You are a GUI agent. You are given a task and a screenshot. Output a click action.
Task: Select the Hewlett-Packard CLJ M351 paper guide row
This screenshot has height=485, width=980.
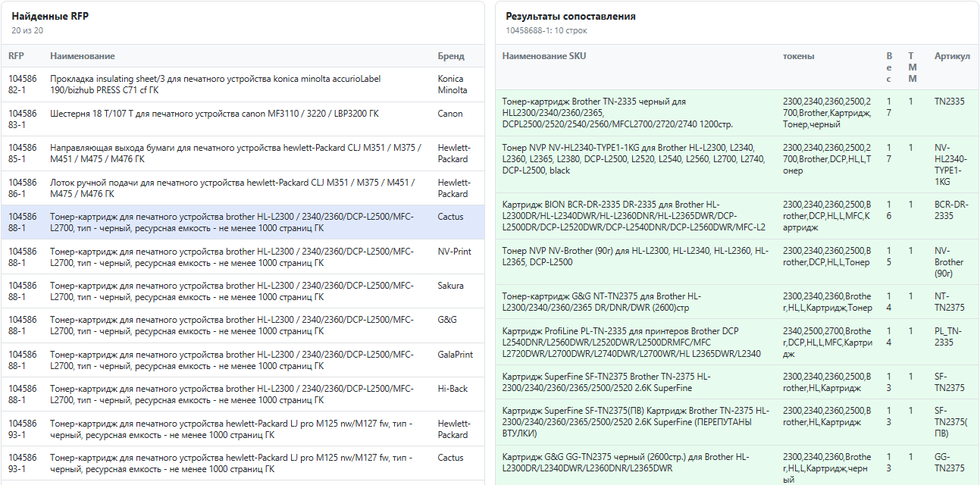(x=243, y=154)
